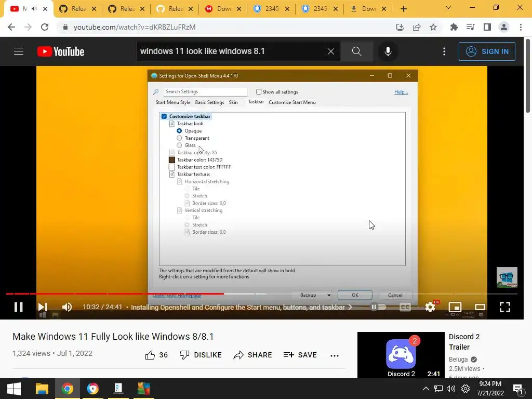This screenshot has width=532, height=399.
Task: Run search with the magnifier button
Action: click(356, 51)
